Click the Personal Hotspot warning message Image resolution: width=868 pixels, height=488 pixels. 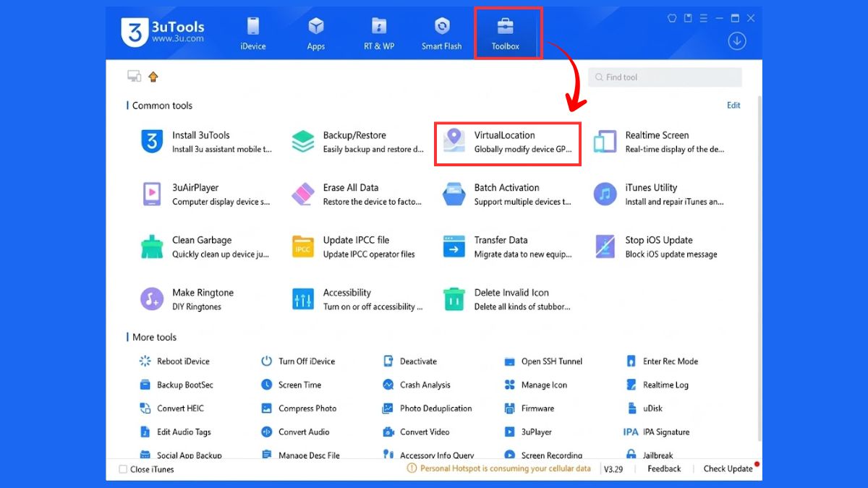[x=499, y=468]
